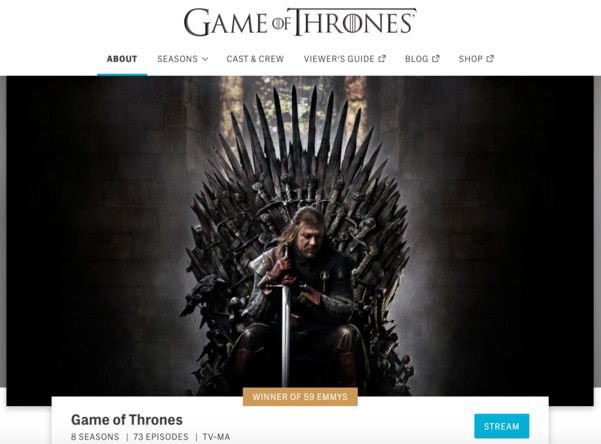Click the blue underline beneath About
The width and height of the screenshot is (601, 444).
[x=122, y=74]
